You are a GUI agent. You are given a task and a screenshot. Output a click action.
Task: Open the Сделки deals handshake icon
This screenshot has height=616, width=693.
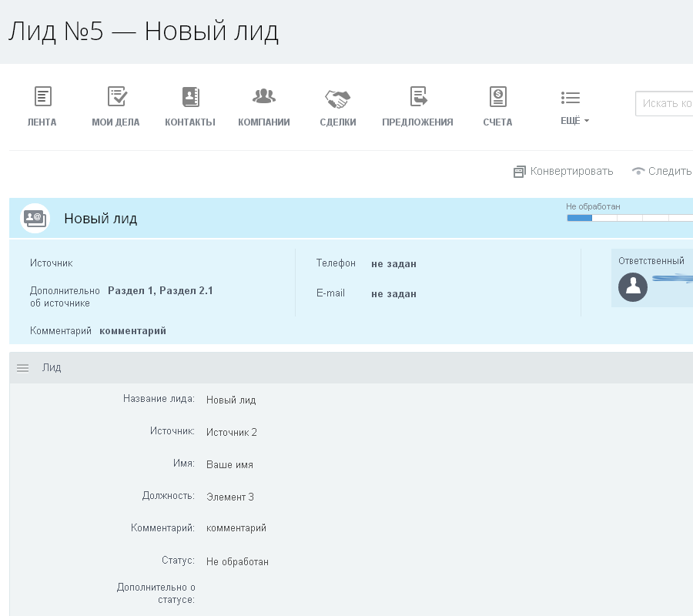point(337,99)
